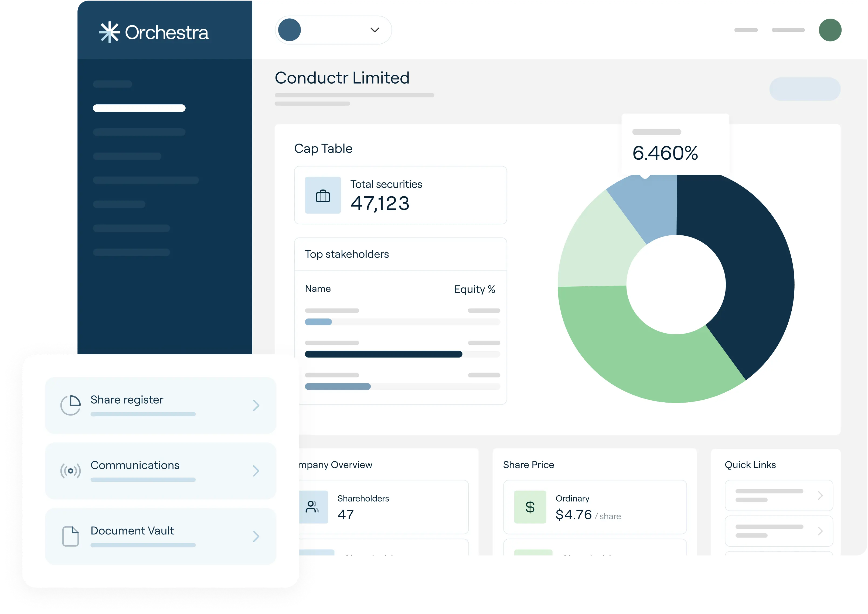Image resolution: width=868 pixels, height=614 pixels.
Task: Click the light blue button beside Conductr Limited
Action: click(805, 89)
